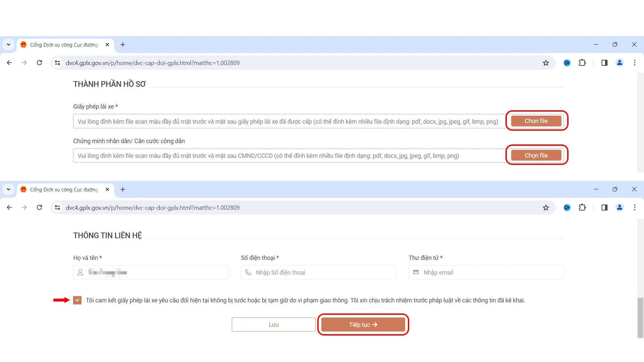
Task: Click the blue extension icon in lower toolbar
Action: coord(567,207)
